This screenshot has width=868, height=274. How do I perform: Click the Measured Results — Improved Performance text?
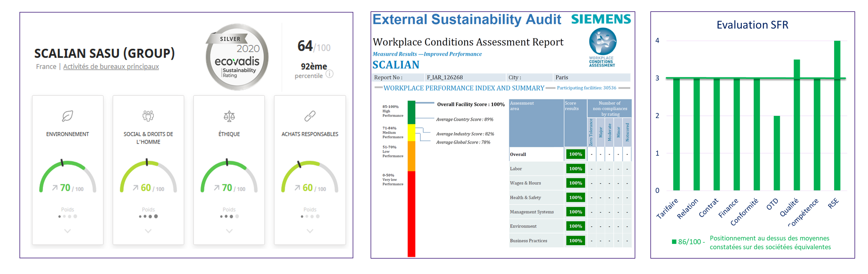[x=427, y=54]
